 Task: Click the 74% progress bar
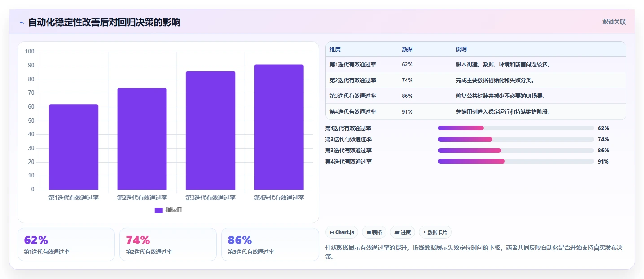(x=516, y=139)
